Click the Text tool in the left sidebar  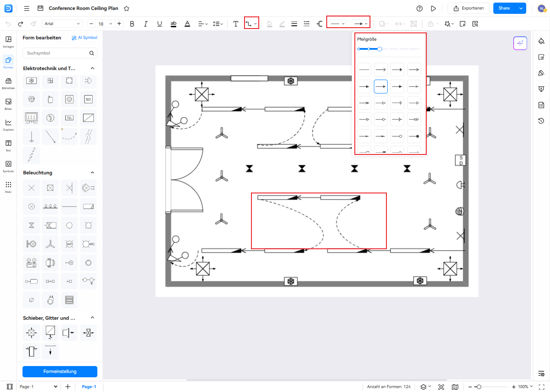tap(8, 145)
